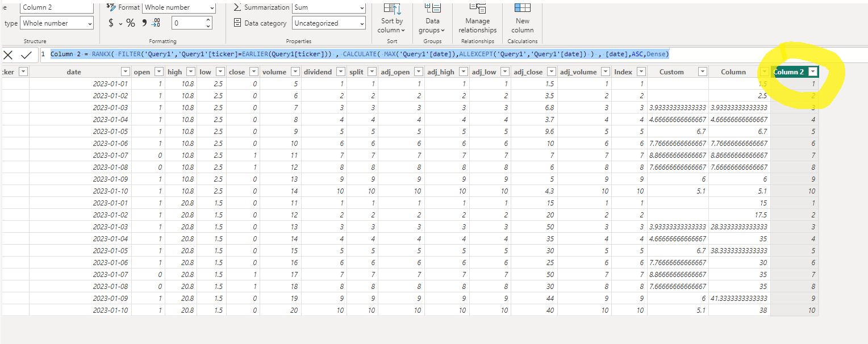Open the adj_volume column filter dropdown
Image resolution: width=868 pixels, height=344 pixels.
[x=606, y=72]
